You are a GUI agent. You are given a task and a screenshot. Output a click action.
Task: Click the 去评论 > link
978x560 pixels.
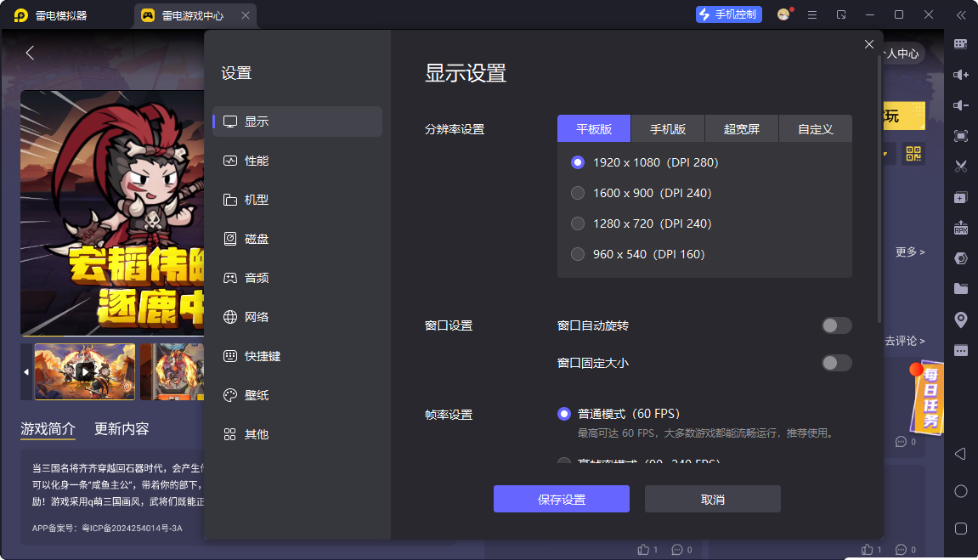[904, 341]
